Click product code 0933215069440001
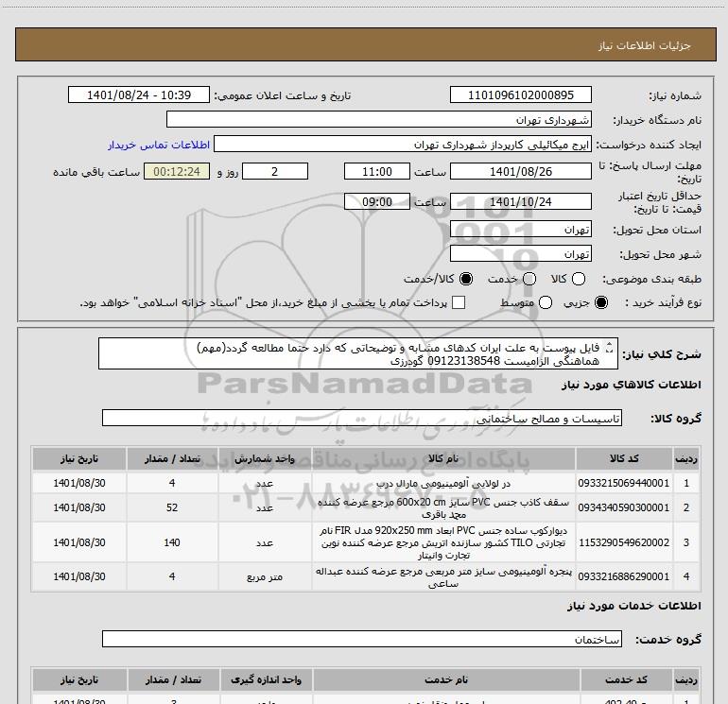 pos(624,483)
